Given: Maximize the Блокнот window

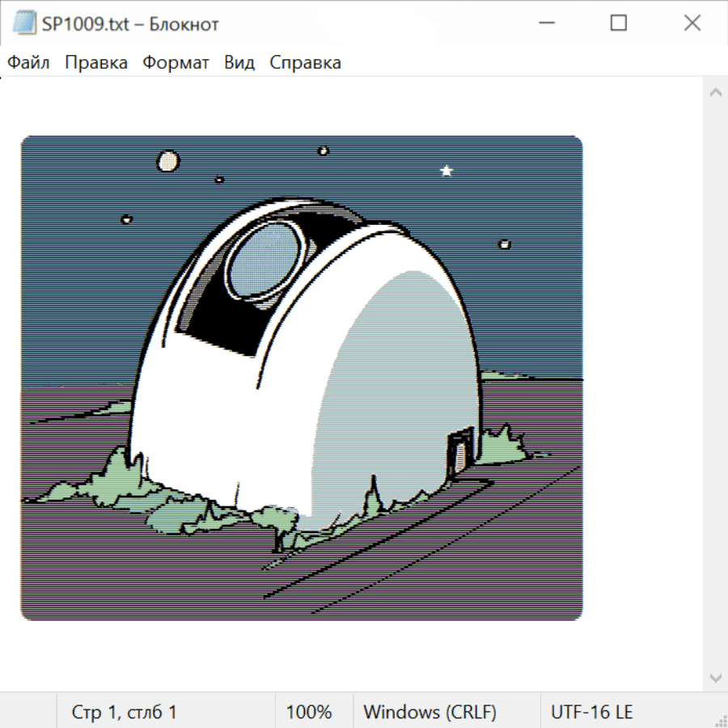Looking at the screenshot, I should [618, 23].
